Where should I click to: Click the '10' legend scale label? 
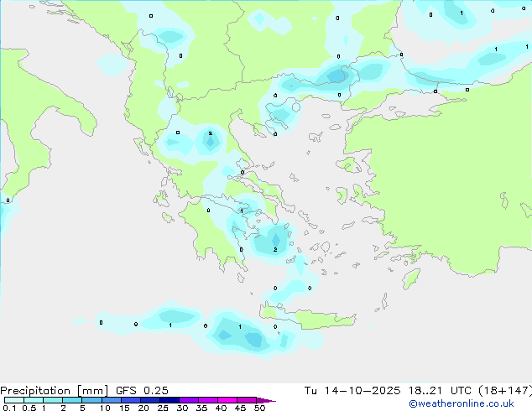pos(105,408)
